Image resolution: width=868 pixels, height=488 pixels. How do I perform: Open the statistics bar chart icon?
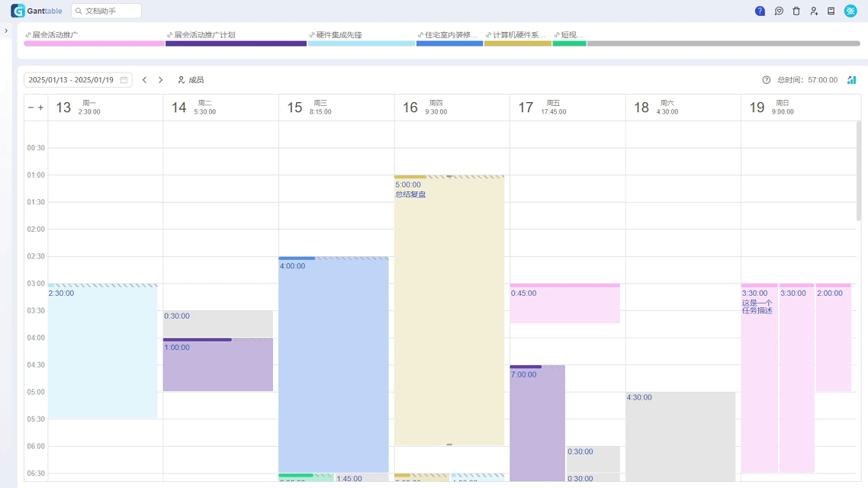click(x=851, y=80)
